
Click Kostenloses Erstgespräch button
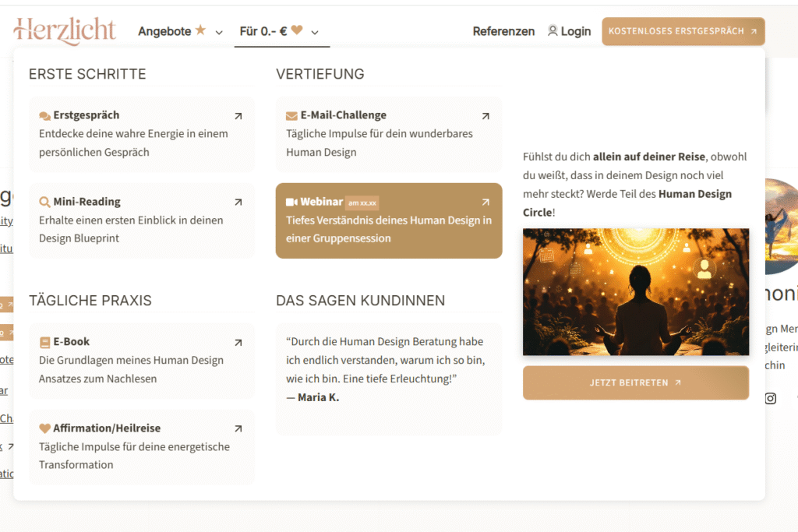pos(683,31)
